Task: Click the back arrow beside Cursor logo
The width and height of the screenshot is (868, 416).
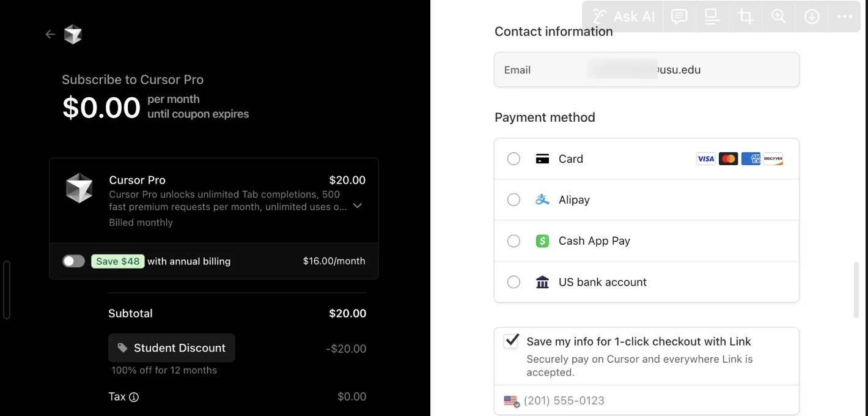Action: [50, 35]
